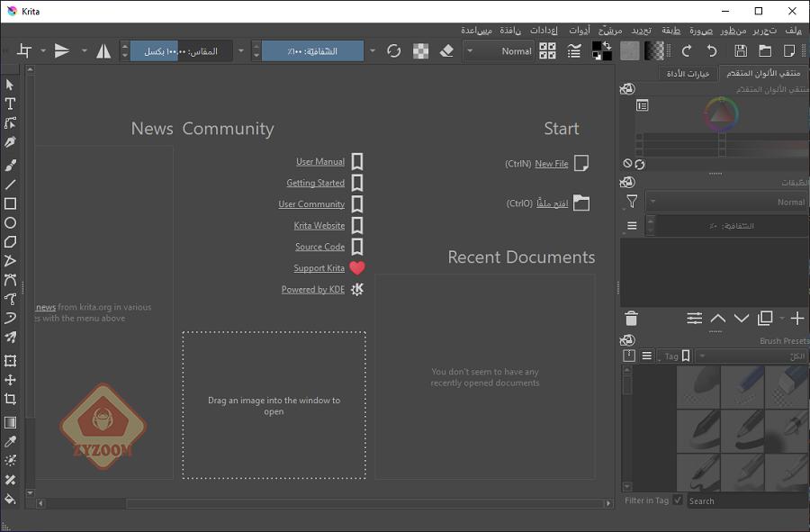Open the add layer type dropdown arrow
Viewport: 810px width, 532px height.
[x=781, y=318]
